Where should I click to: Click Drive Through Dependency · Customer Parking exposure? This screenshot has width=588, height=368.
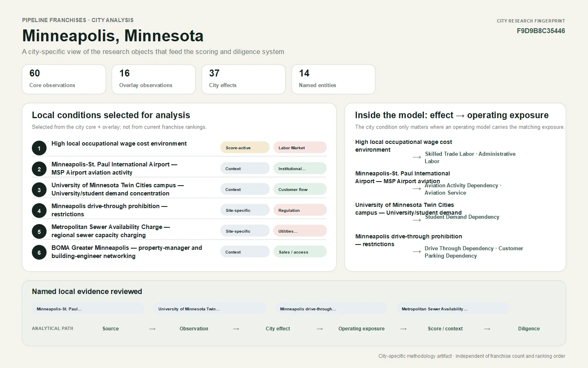tap(474, 252)
